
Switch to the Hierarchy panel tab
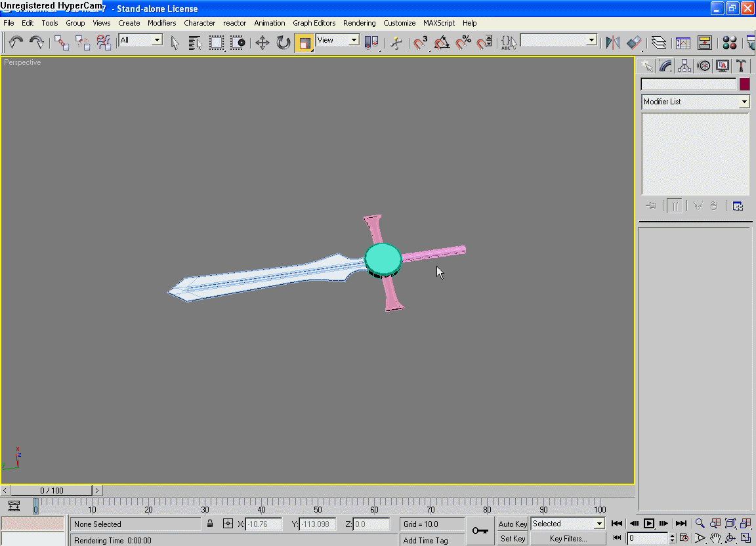pyautogui.click(x=684, y=66)
